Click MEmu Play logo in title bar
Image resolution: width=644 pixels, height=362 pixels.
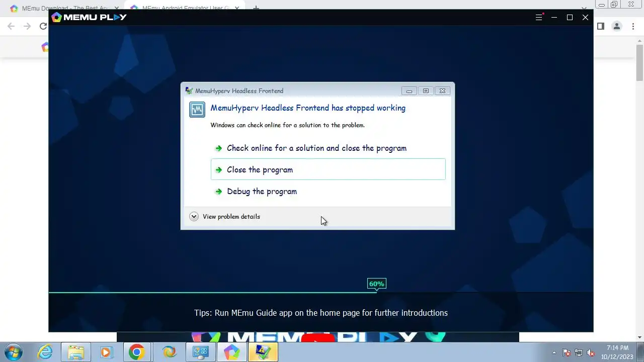89,17
